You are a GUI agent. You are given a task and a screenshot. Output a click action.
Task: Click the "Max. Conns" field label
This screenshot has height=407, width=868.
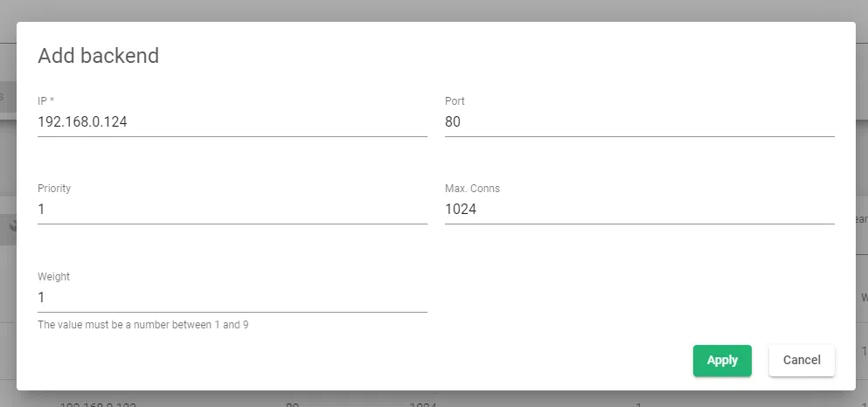tap(472, 189)
